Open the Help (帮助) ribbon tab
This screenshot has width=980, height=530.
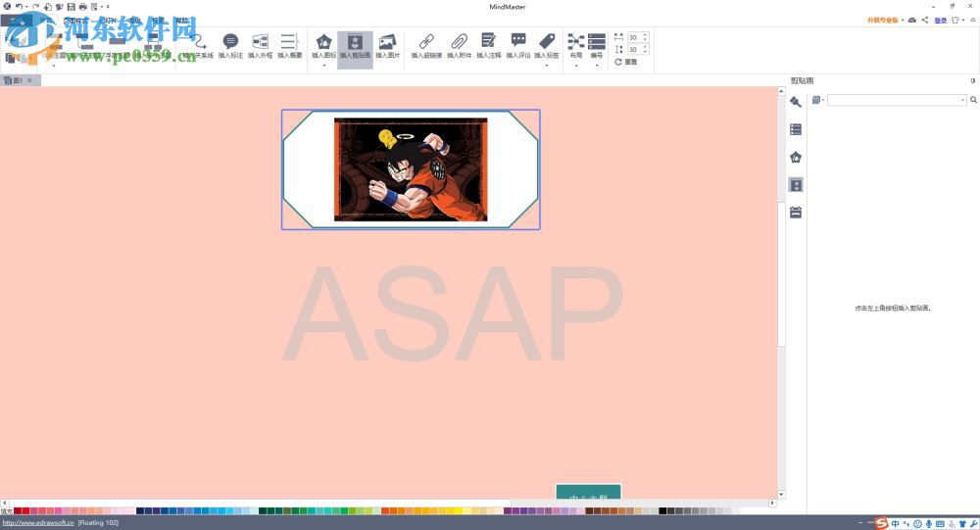pyautogui.click(x=181, y=21)
